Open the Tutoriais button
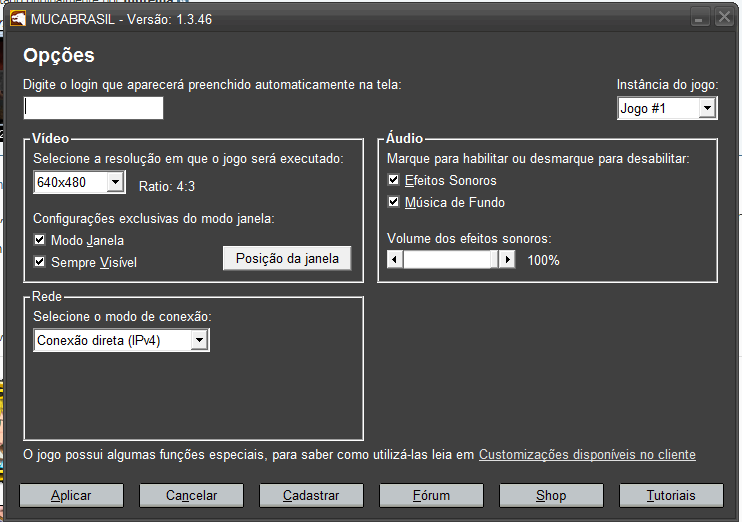 (x=671, y=496)
